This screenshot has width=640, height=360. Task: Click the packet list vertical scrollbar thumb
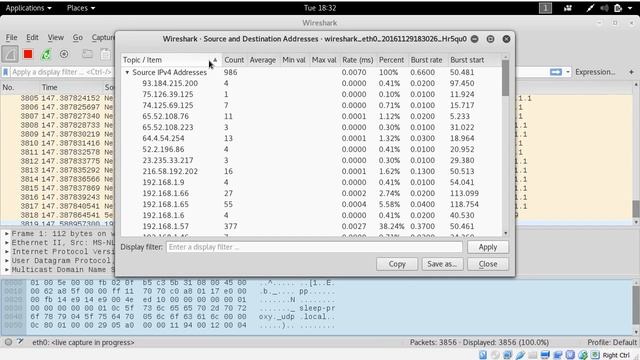[636, 209]
